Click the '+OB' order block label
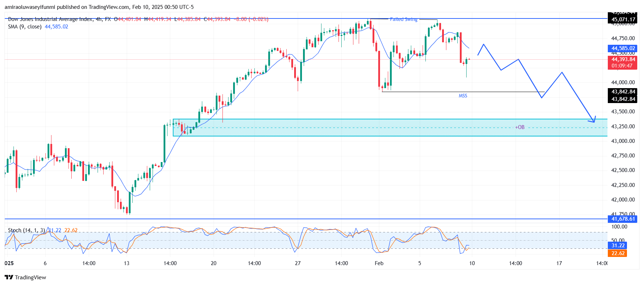644x285 pixels. tap(520, 127)
